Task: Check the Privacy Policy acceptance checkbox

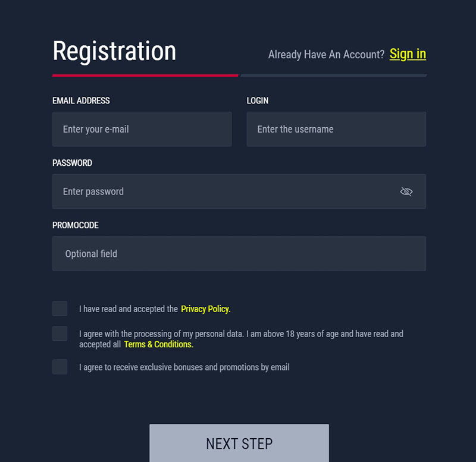Action: (x=60, y=309)
